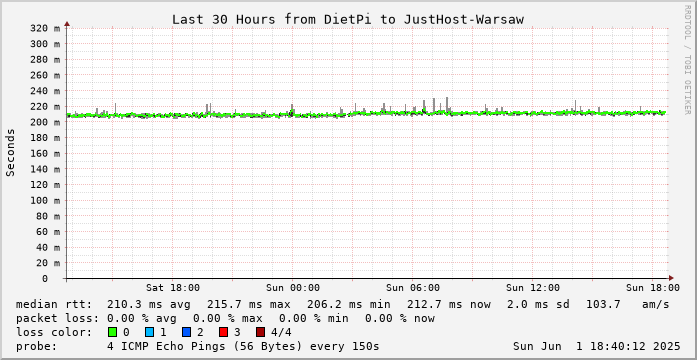Click the Sun 06:00 time axis label
Image resolution: width=697 pixels, height=360 pixels.
(413, 288)
